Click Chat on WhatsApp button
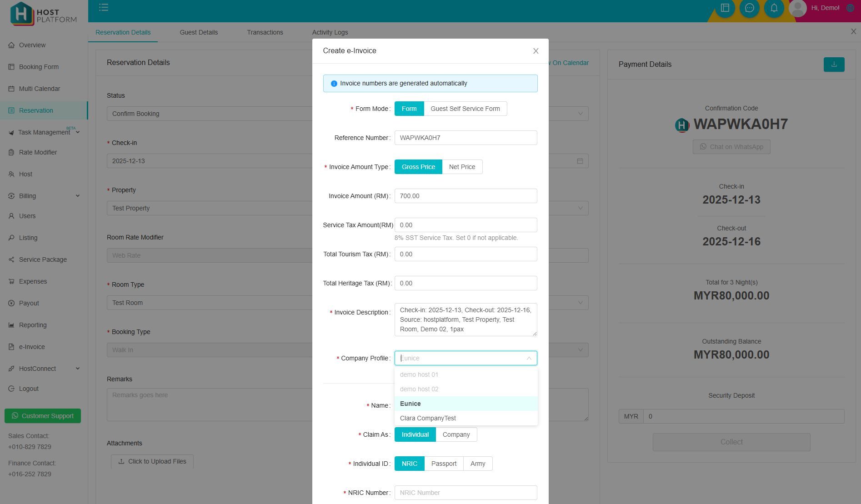861x504 pixels. coord(731,147)
